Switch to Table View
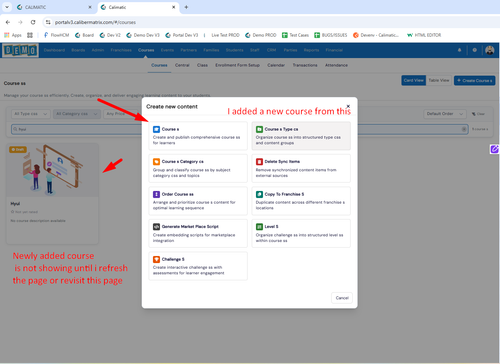The height and width of the screenshot is (364, 500). click(x=439, y=80)
